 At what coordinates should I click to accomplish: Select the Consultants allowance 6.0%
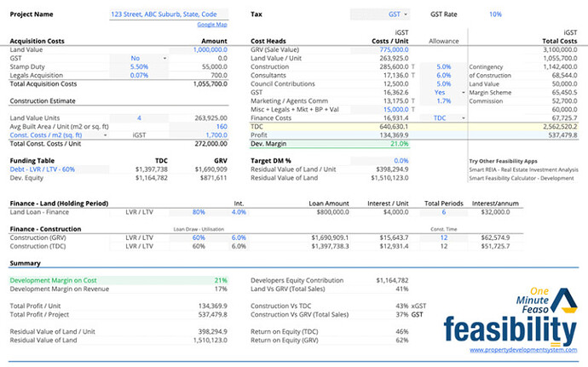pos(444,75)
